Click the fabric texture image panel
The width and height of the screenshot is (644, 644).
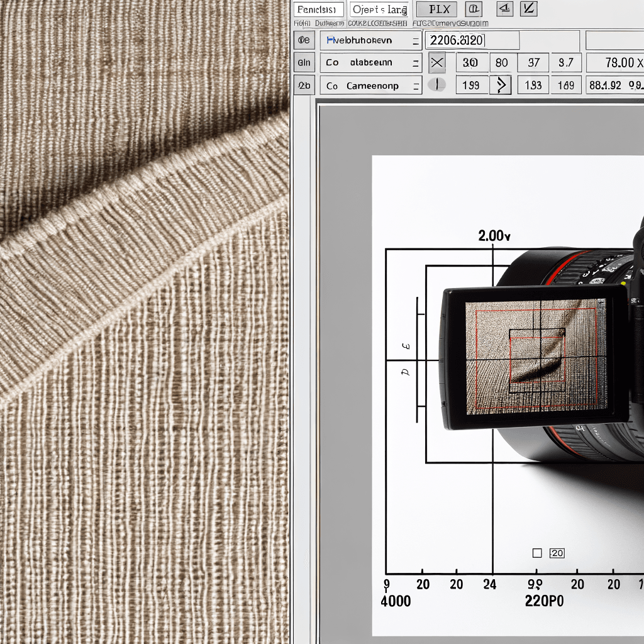(x=145, y=322)
